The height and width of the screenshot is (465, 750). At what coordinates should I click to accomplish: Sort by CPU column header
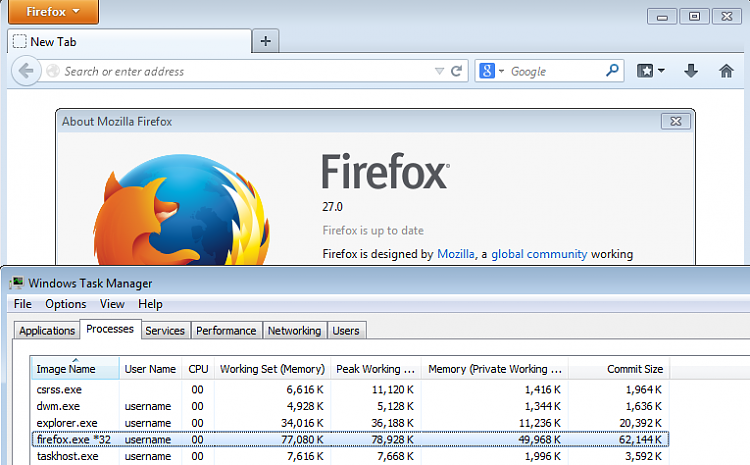[x=198, y=369]
